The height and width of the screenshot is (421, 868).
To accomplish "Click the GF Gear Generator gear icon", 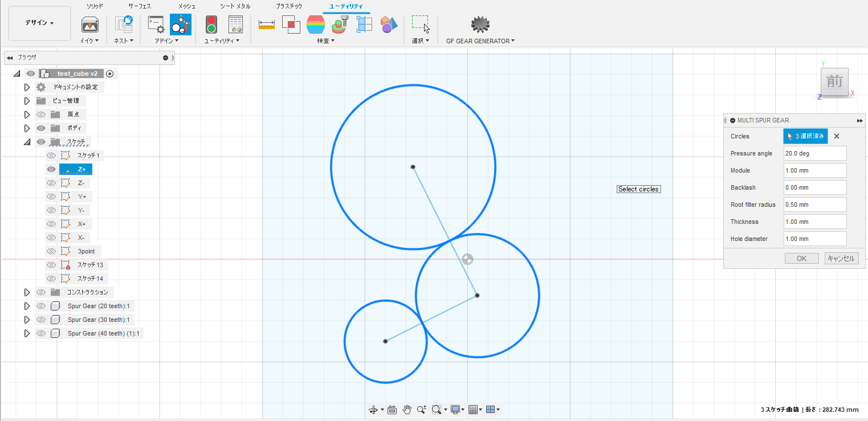I will 480,24.
